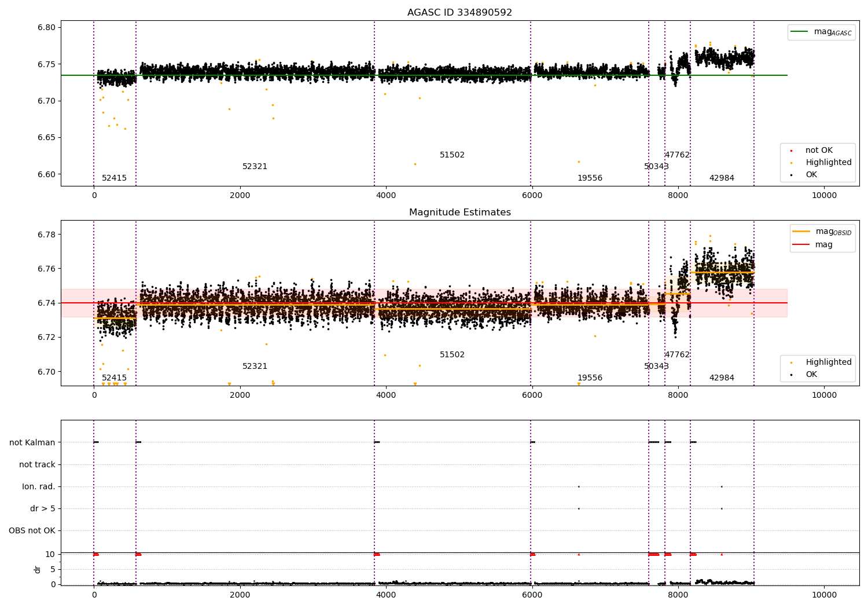Click the 6.76 y-axis tick label
The width and height of the screenshot is (868, 608).
click(46, 269)
